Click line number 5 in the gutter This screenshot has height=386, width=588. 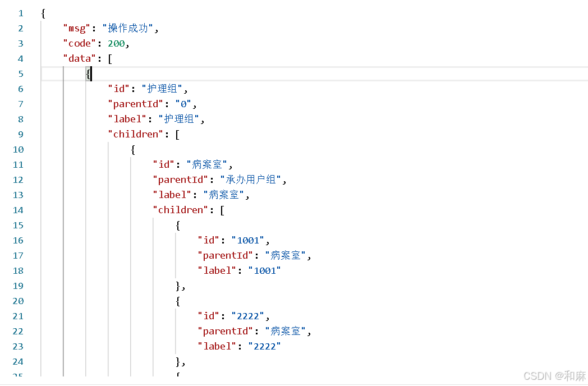point(21,74)
